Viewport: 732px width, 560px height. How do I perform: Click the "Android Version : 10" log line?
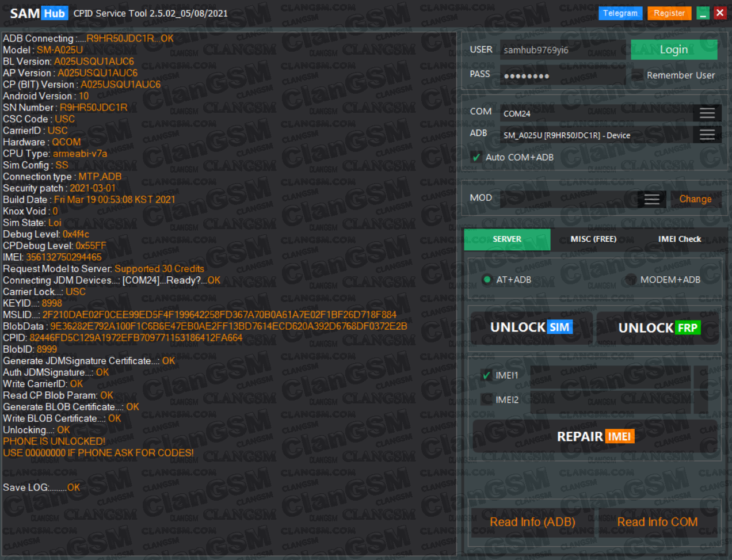pos(46,96)
